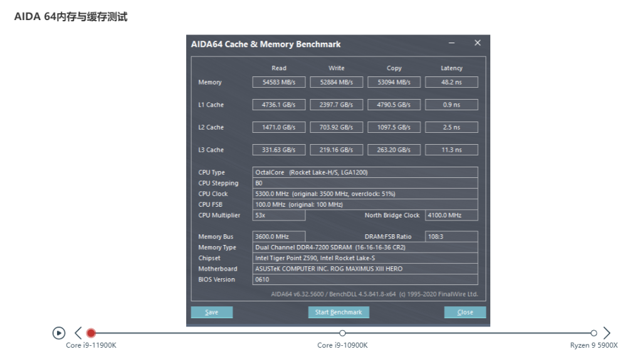
Task: Click the Motherboard field showing ROG MAXIMUS XIII HERO
Action: click(366, 269)
